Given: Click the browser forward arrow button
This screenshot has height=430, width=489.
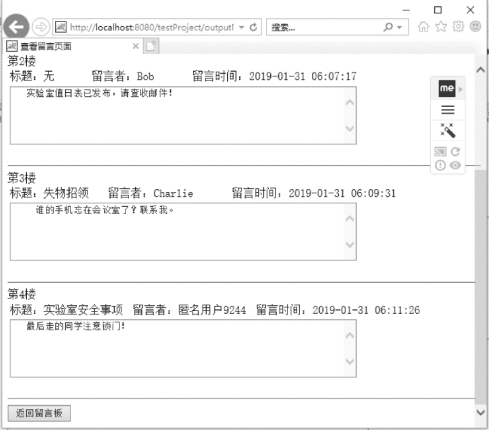Looking at the screenshot, I should click(41, 27).
